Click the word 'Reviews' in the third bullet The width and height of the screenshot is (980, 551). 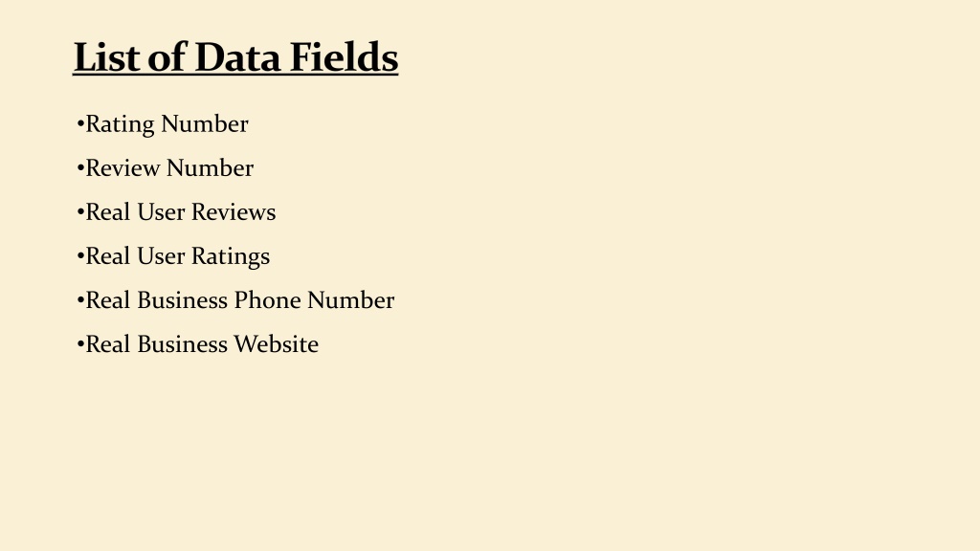pos(234,212)
